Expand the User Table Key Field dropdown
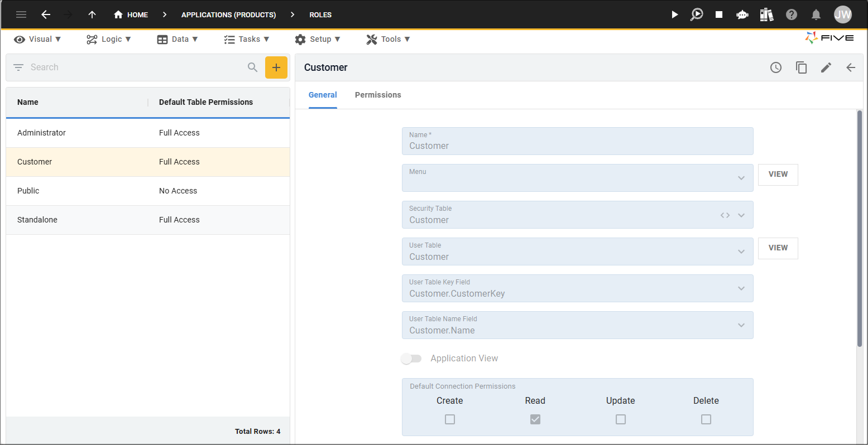868x445 pixels. tap(578, 288)
